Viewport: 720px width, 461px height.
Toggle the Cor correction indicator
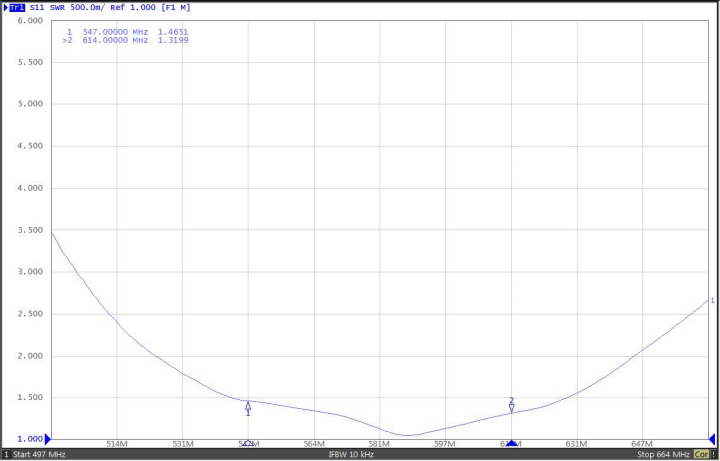click(x=701, y=454)
